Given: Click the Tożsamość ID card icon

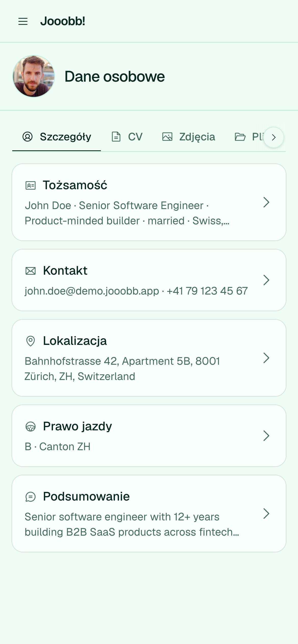Looking at the screenshot, I should tap(31, 185).
